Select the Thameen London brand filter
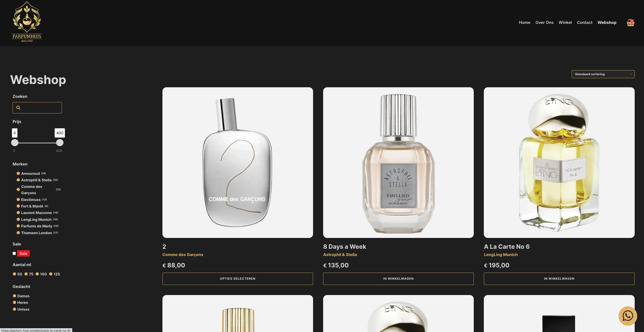The image size is (644, 332). pos(37,233)
